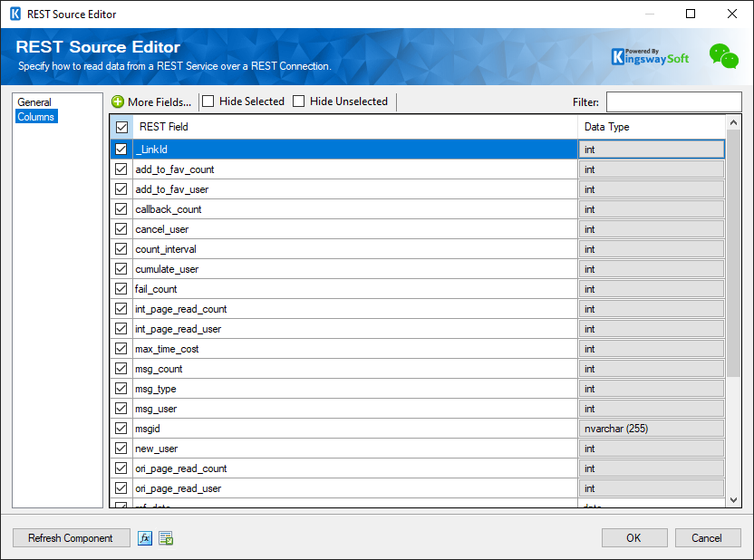Click the nvarchar (255) data type cell
Viewport: 754px width, 560px height.
tap(652, 429)
